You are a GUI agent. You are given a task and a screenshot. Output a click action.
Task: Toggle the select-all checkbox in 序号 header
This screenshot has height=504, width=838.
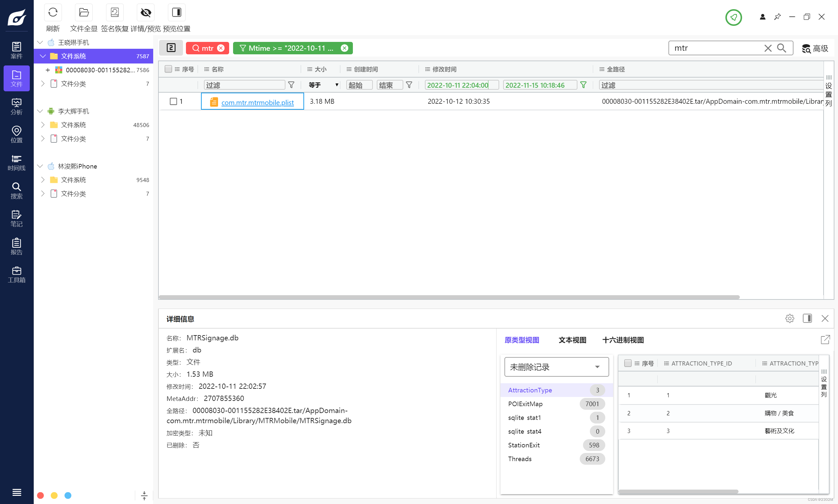168,69
